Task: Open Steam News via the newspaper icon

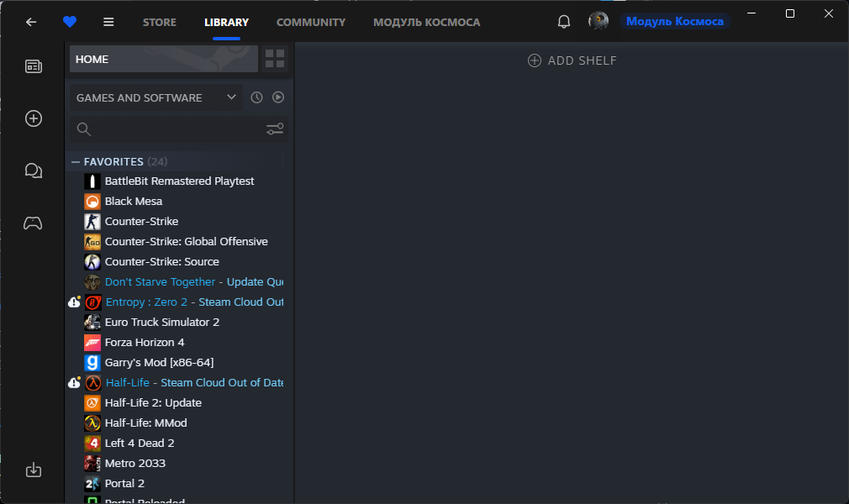Action: [x=32, y=66]
